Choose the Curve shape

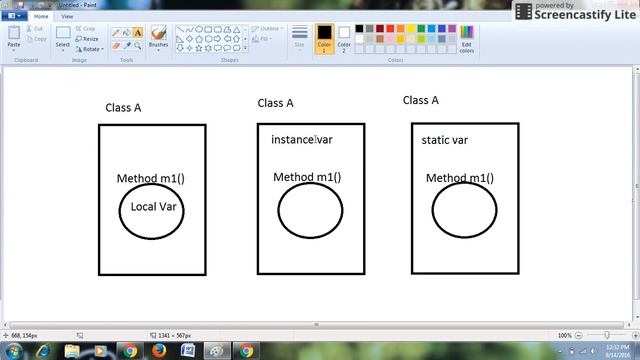[x=189, y=29]
